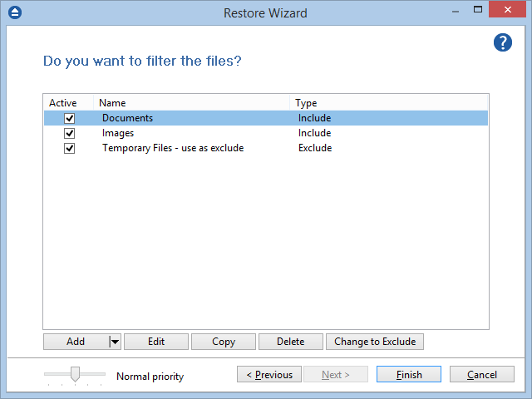Delete the selected filter
This screenshot has width=532, height=399.
coord(290,342)
